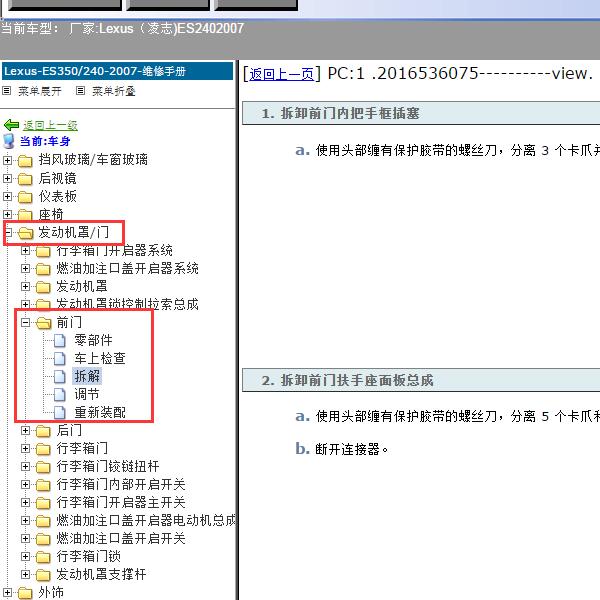Viewport: 600px width, 600px height.
Task: Open the 重新装配 page
Action: [x=100, y=412]
